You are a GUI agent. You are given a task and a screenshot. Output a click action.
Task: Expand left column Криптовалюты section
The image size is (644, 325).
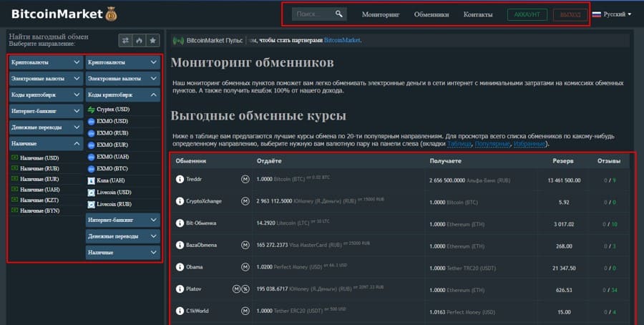pyautogui.click(x=46, y=62)
